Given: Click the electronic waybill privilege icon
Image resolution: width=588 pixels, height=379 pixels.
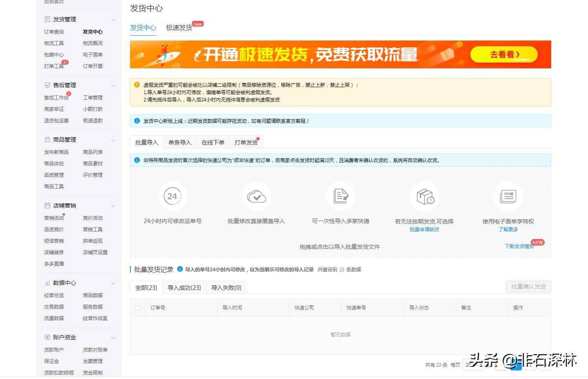Looking at the screenshot, I should coord(508,196).
